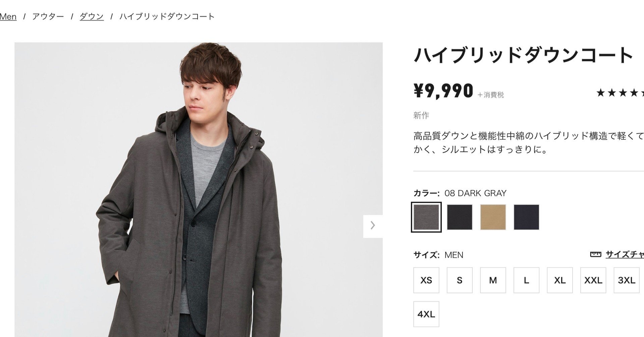
Task: Select size M
Action: pyautogui.click(x=493, y=280)
